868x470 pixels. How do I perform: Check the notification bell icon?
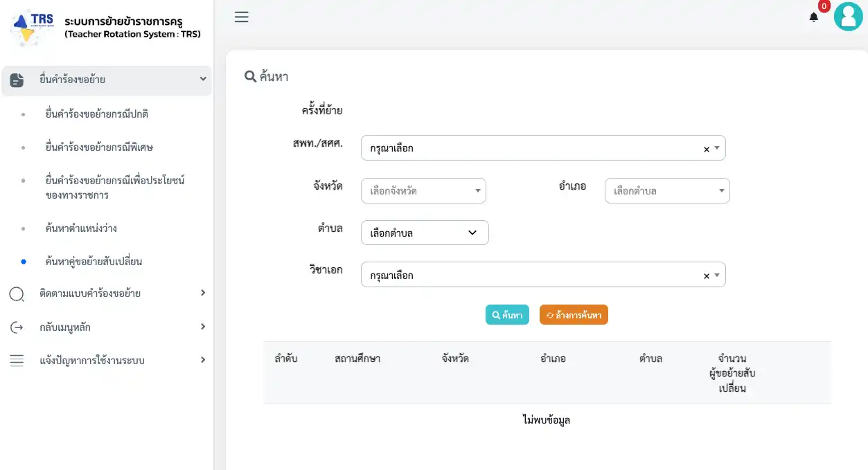pos(814,17)
